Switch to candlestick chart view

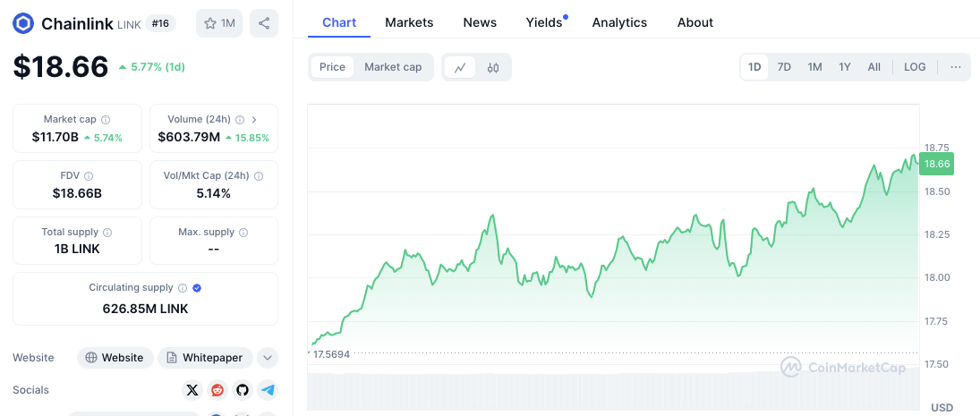pyautogui.click(x=493, y=67)
